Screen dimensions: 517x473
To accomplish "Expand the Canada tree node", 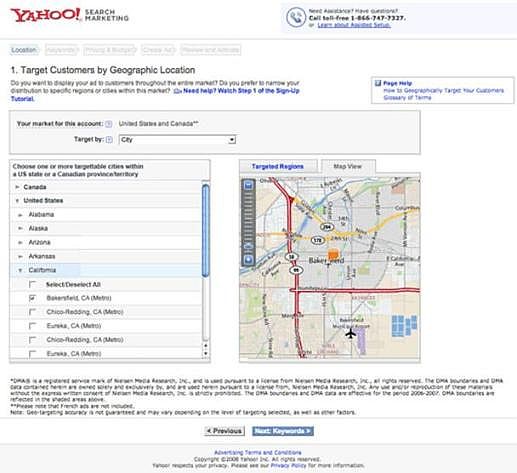I will [17, 187].
